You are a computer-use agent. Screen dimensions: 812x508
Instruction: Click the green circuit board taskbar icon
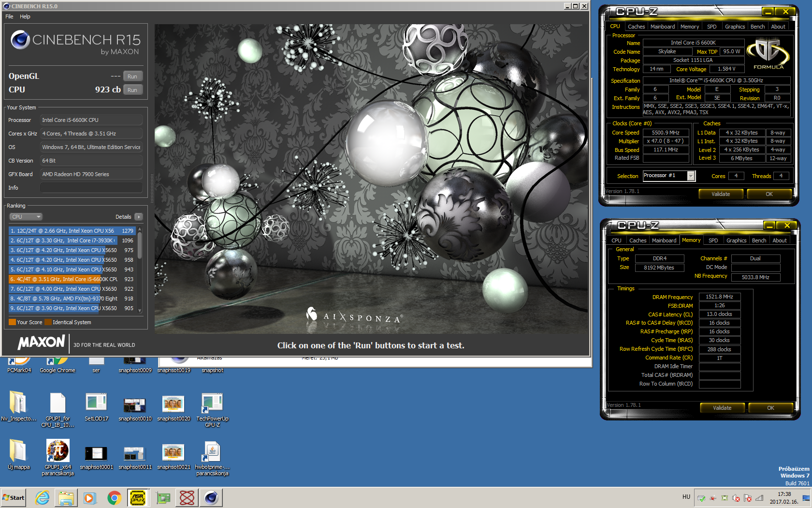(x=163, y=498)
